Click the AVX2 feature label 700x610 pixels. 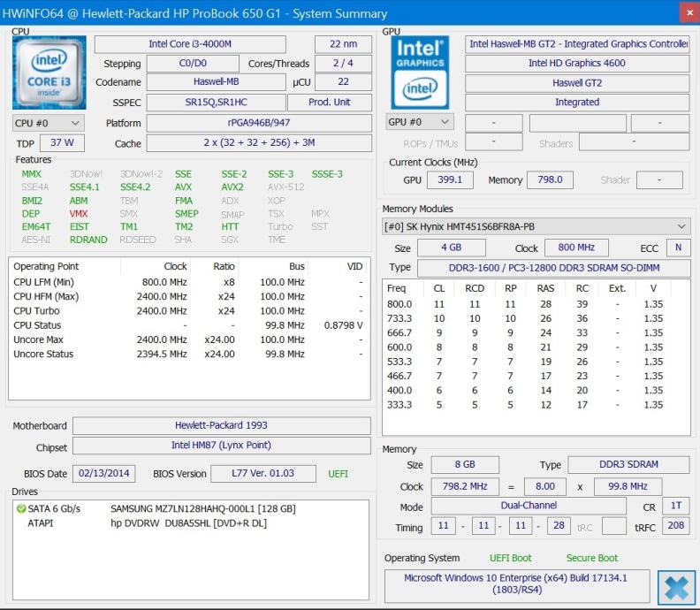pyautogui.click(x=232, y=187)
